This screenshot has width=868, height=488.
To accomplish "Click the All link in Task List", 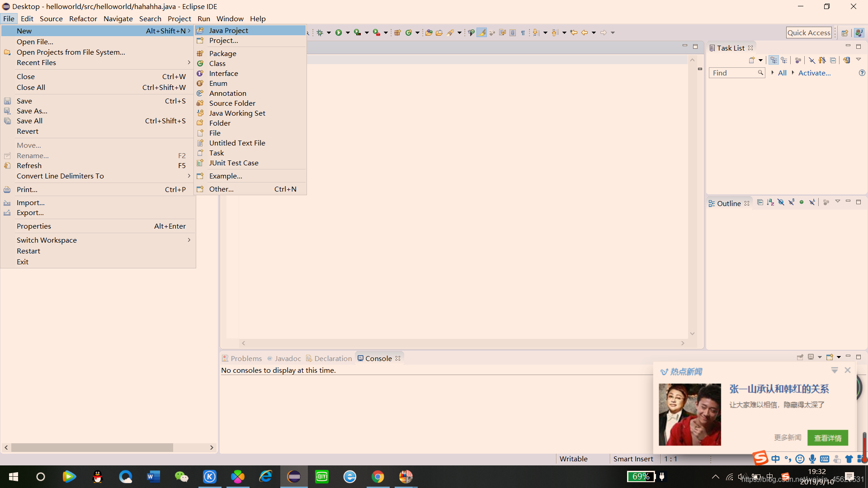I will coord(782,73).
